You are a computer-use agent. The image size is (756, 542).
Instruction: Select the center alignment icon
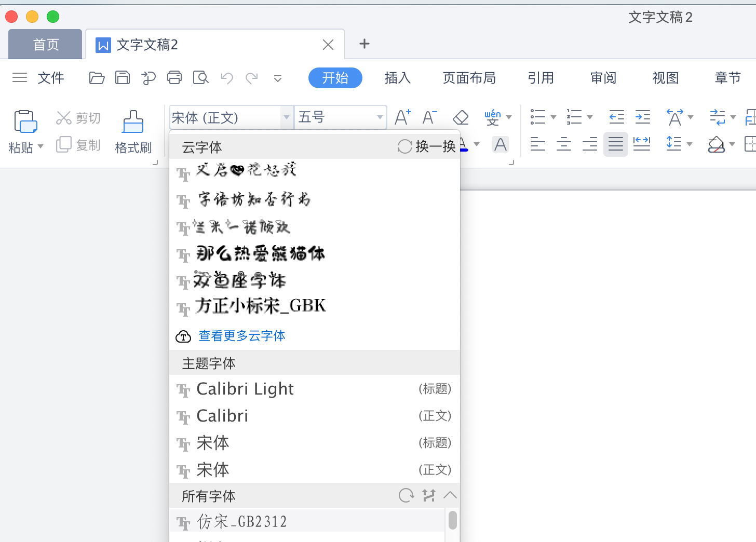[x=564, y=144]
